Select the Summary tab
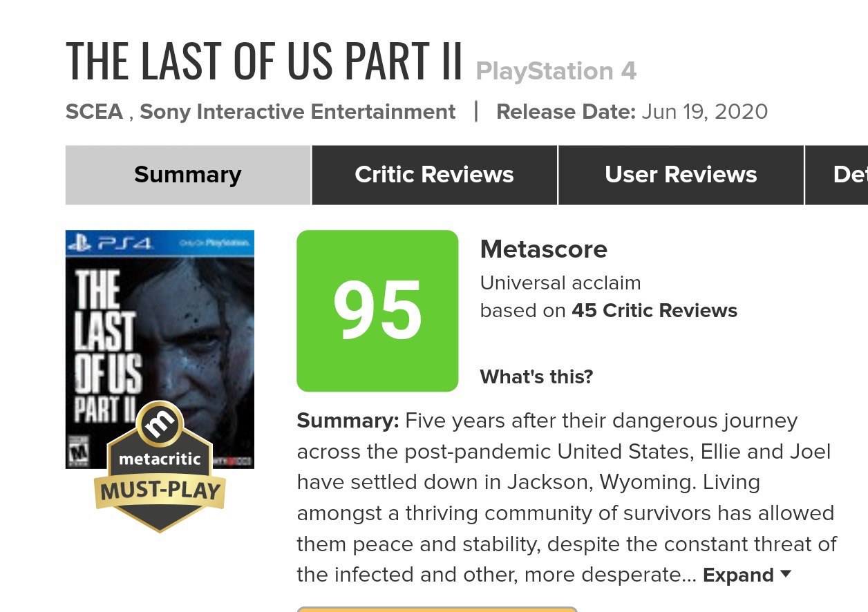This screenshot has width=868, height=612. point(188,175)
